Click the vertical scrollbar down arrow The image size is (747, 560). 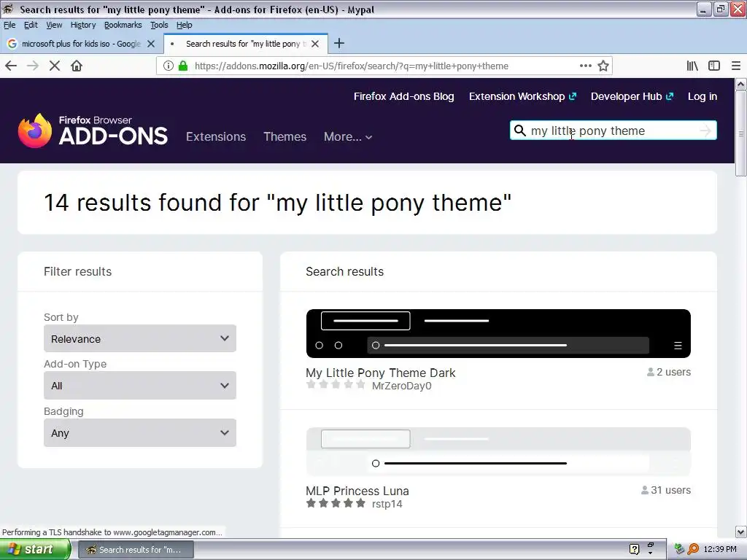click(741, 532)
